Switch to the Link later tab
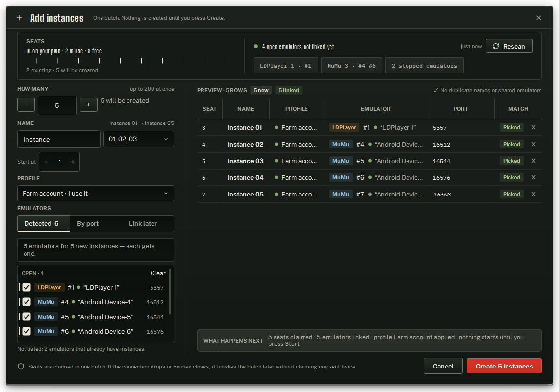Viewport: 559px width, 392px height. (143, 223)
